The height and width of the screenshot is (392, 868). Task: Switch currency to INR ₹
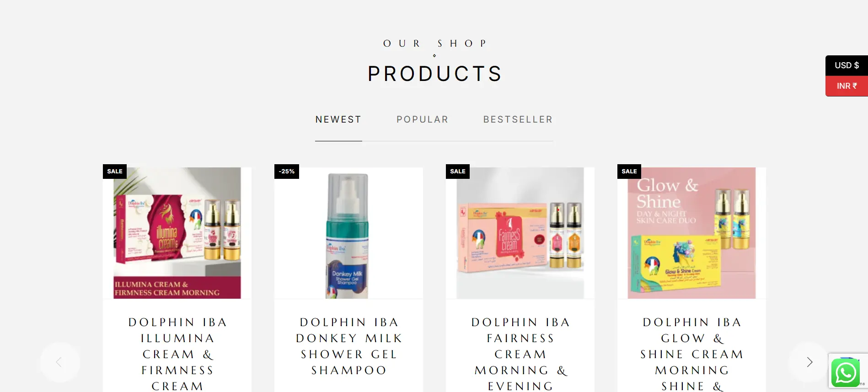click(847, 86)
